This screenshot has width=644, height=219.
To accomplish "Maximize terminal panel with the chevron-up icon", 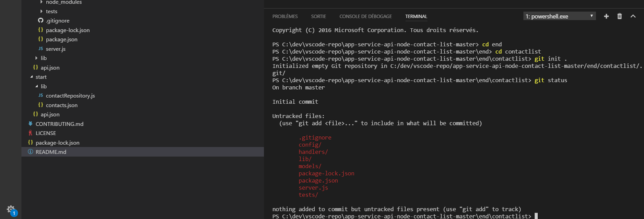I will pyautogui.click(x=633, y=16).
